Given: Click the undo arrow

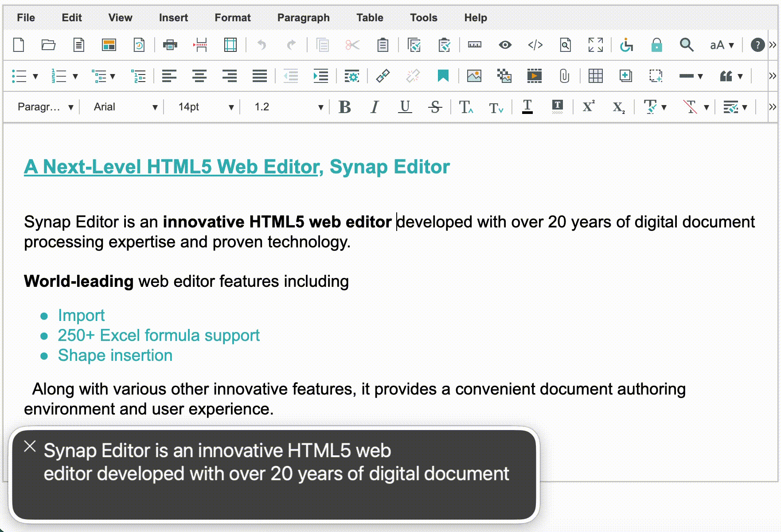Looking at the screenshot, I should (262, 45).
